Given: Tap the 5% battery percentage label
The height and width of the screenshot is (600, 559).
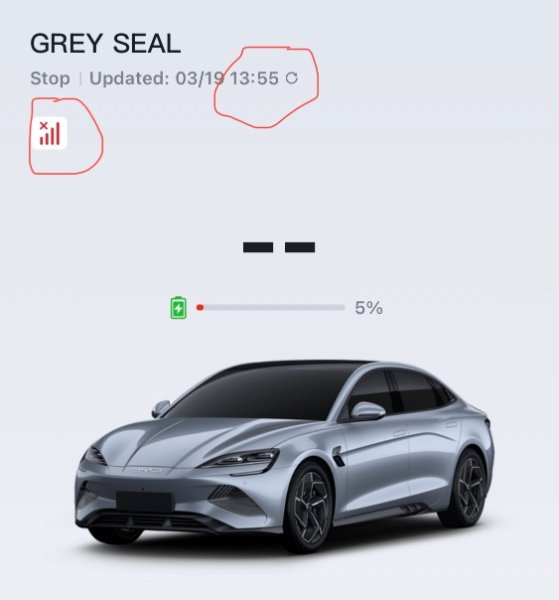Looking at the screenshot, I should click(368, 308).
